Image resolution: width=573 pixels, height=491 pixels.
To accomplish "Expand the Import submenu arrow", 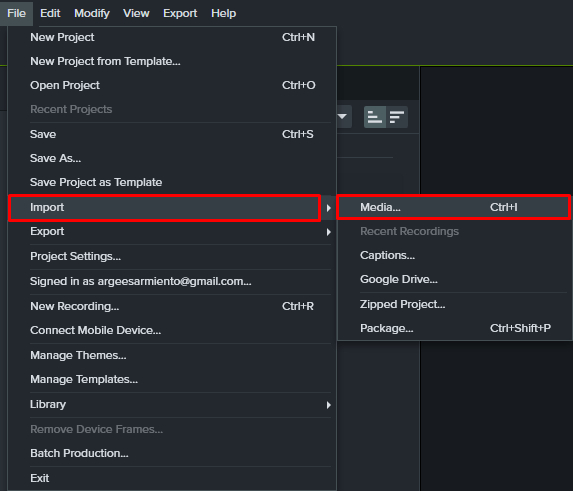I will pos(329,208).
